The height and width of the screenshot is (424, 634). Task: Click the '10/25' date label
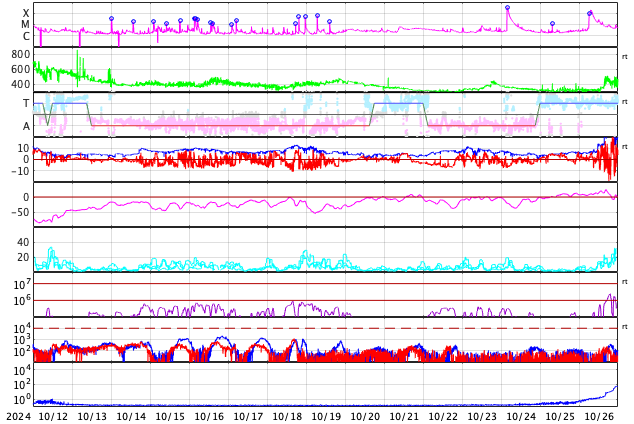(x=560, y=416)
